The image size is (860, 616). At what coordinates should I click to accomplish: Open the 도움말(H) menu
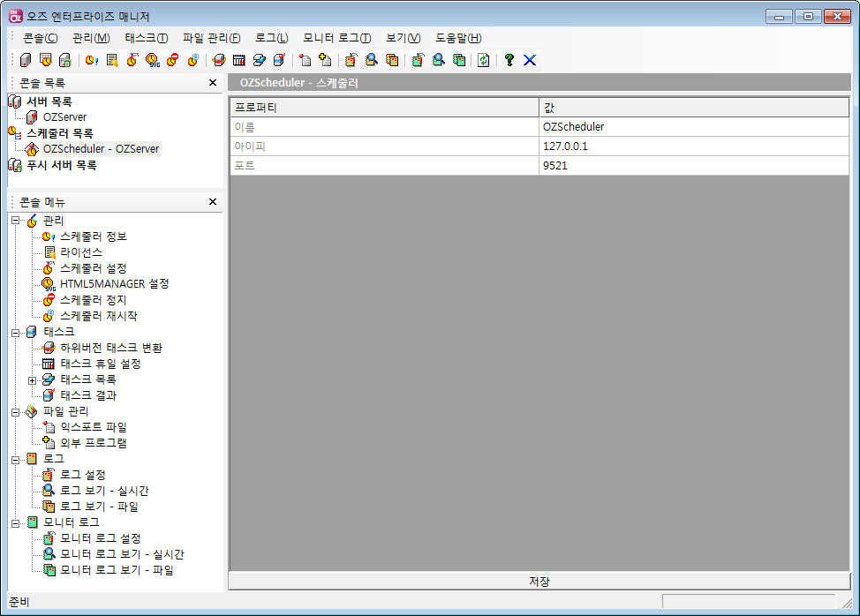pyautogui.click(x=458, y=38)
